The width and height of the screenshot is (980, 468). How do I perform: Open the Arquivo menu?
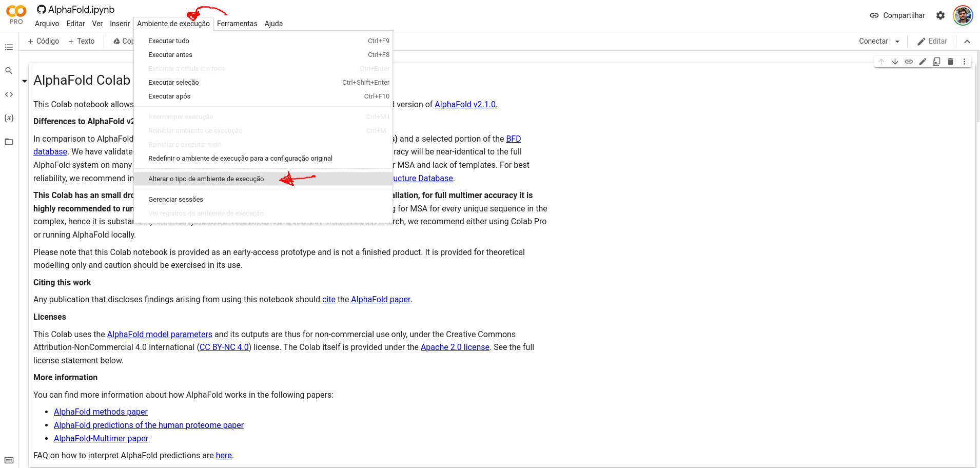point(47,24)
